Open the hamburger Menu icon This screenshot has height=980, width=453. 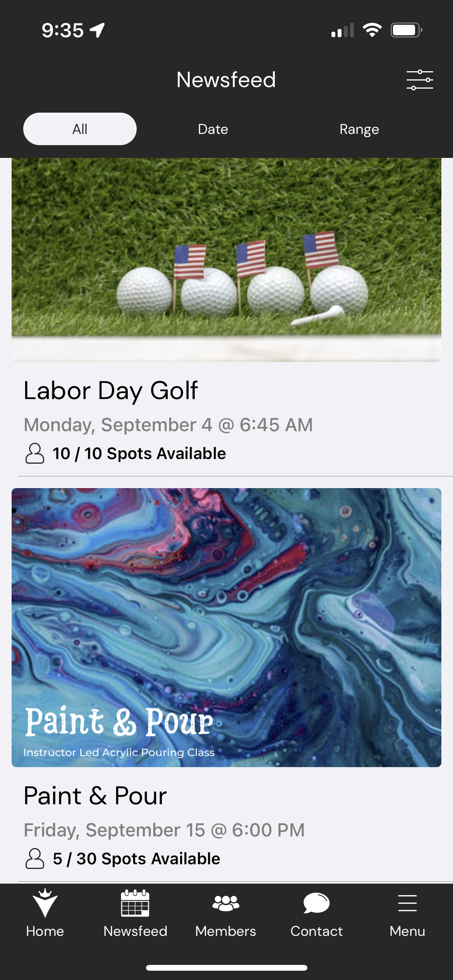(x=407, y=903)
